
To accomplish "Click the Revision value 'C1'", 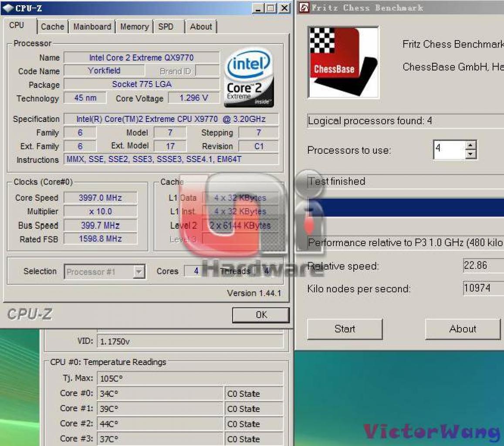I will 259,146.
